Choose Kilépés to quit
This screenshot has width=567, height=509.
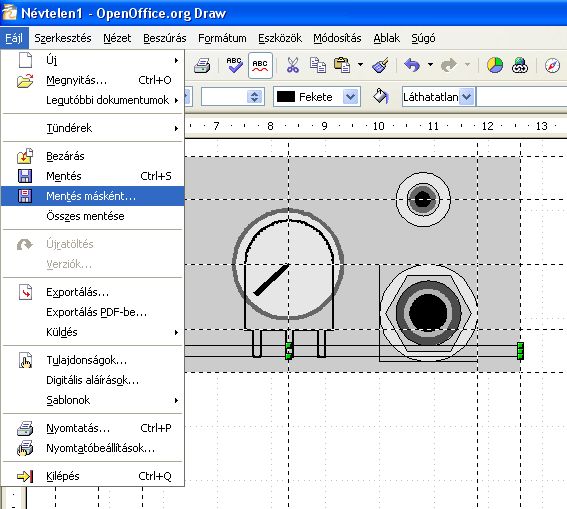tap(93, 476)
